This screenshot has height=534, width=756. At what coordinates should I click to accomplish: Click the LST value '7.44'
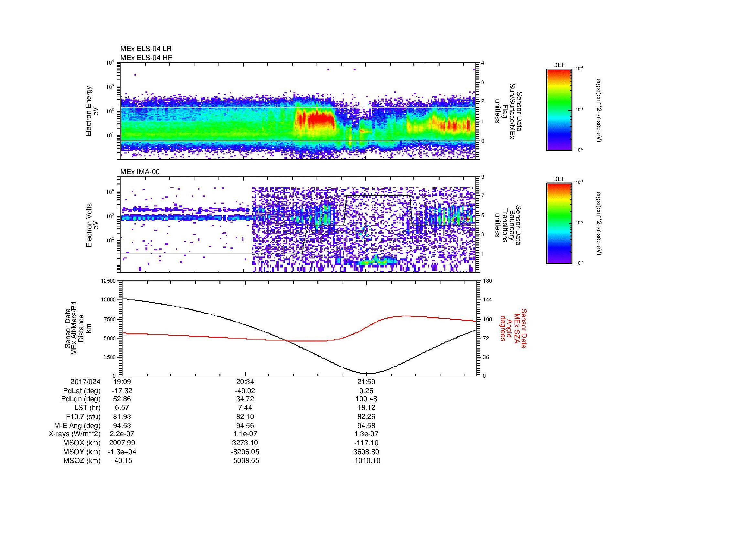pyautogui.click(x=245, y=408)
